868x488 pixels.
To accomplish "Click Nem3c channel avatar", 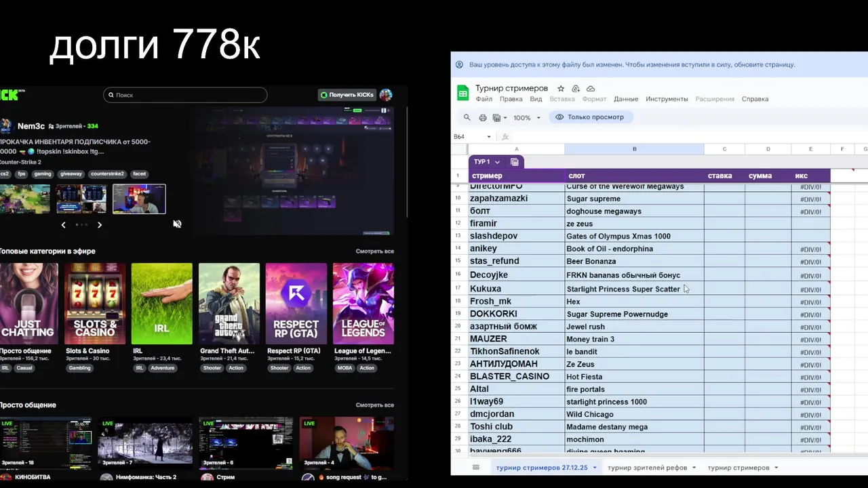I will tap(7, 126).
